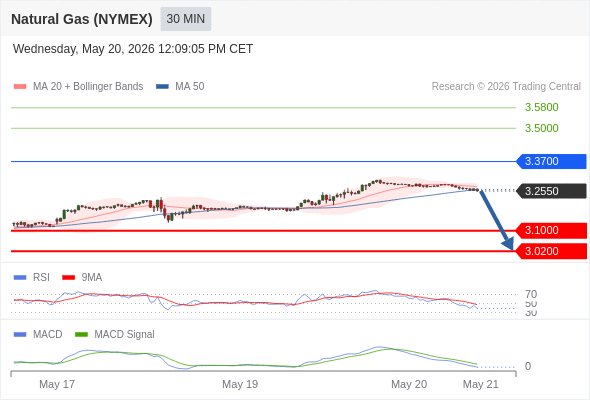Toggle the MA 50 legend item
Image resolution: width=590 pixels, height=400 pixels.
click(180, 87)
